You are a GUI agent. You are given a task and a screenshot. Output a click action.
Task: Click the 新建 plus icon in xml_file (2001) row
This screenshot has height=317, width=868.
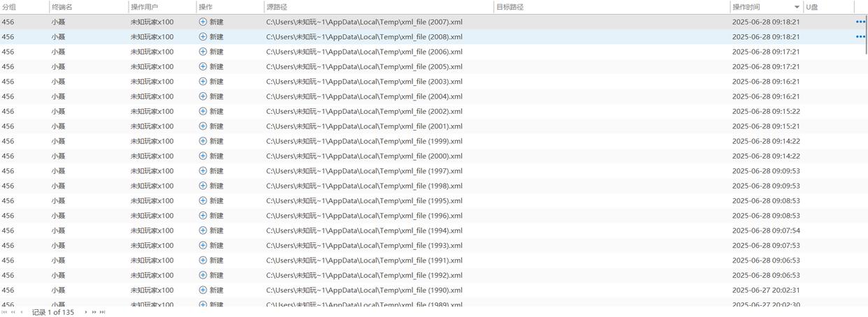203,126
